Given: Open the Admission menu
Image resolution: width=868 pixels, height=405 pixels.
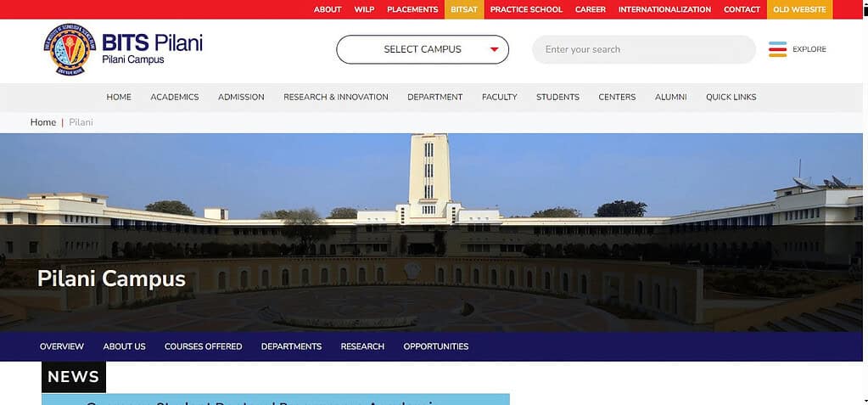Looking at the screenshot, I should [241, 97].
